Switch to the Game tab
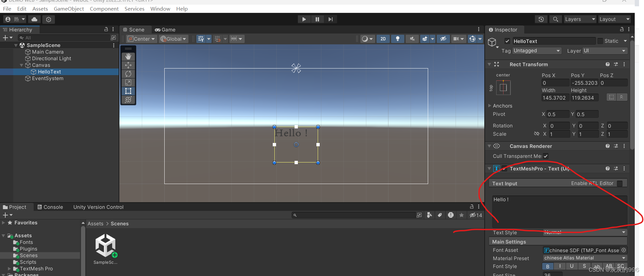Viewport: 644px width, 276px height. click(165, 29)
